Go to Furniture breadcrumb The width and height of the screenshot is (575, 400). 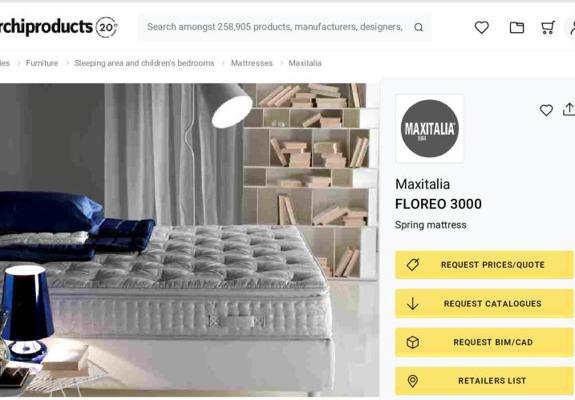42,63
